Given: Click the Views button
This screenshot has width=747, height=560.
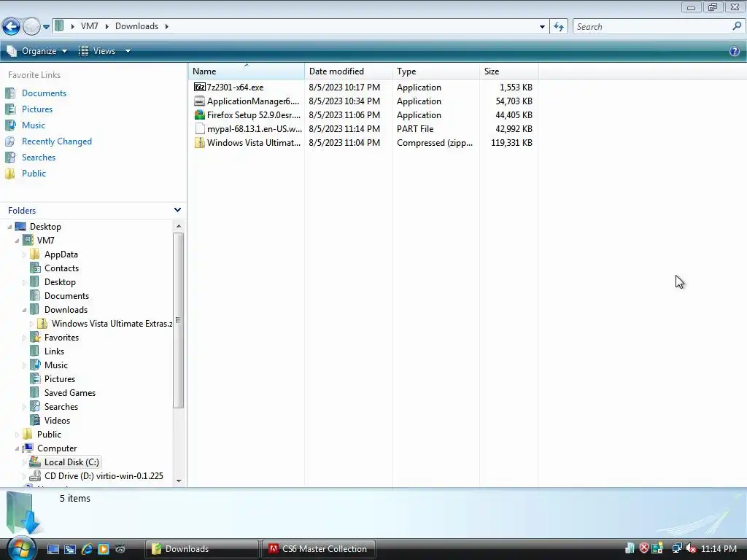Looking at the screenshot, I should [x=97, y=51].
